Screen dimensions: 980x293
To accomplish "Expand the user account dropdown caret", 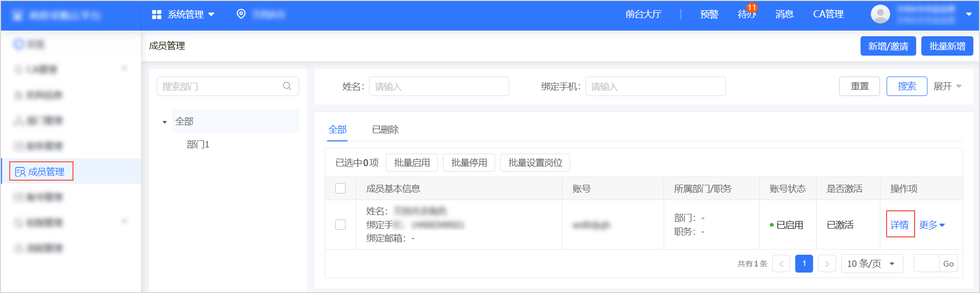I will click(x=969, y=14).
